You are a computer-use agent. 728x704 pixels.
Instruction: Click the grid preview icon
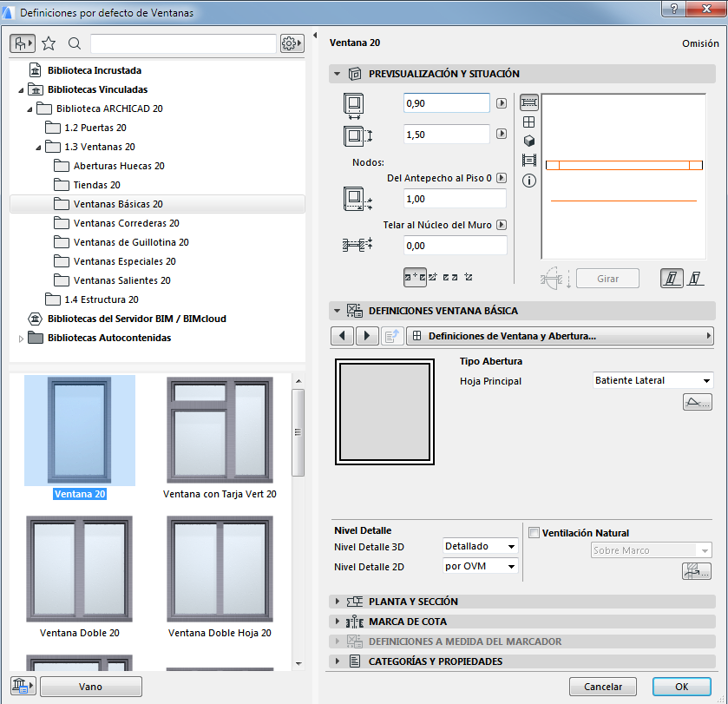[529, 122]
